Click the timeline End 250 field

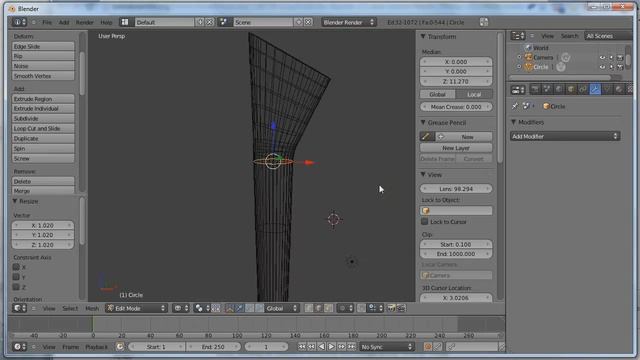tap(213, 347)
